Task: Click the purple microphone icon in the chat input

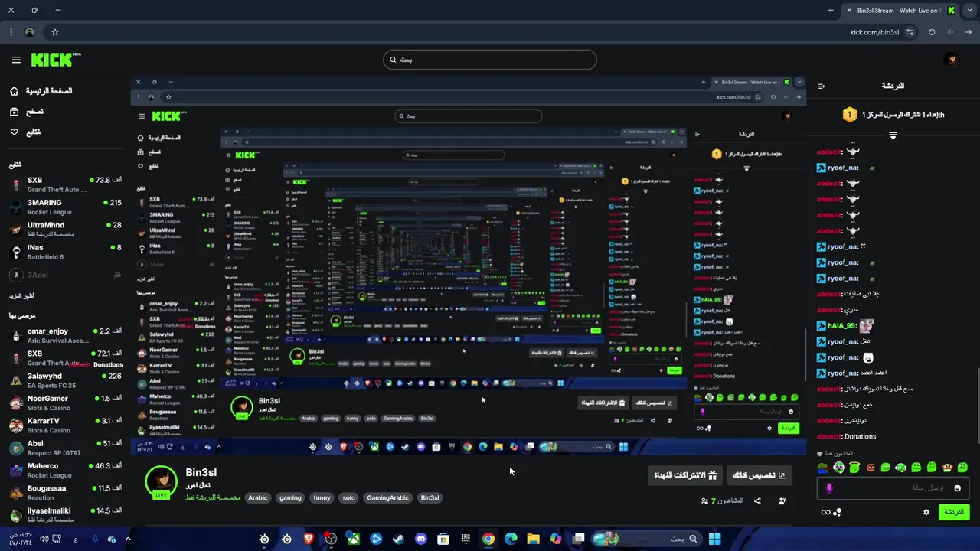Action: coord(829,488)
